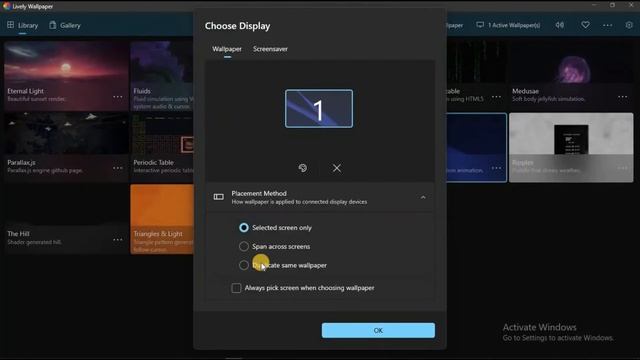This screenshot has height=360, width=640.
Task: Switch to the Screensaver tab
Action: [270, 49]
